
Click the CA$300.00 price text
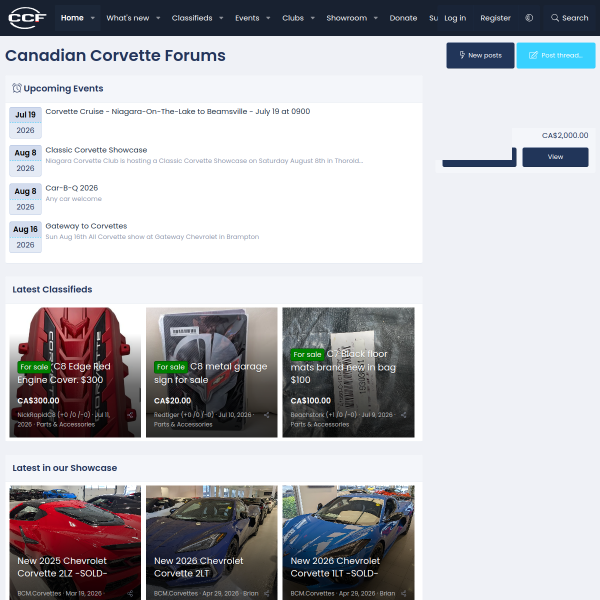coord(38,401)
